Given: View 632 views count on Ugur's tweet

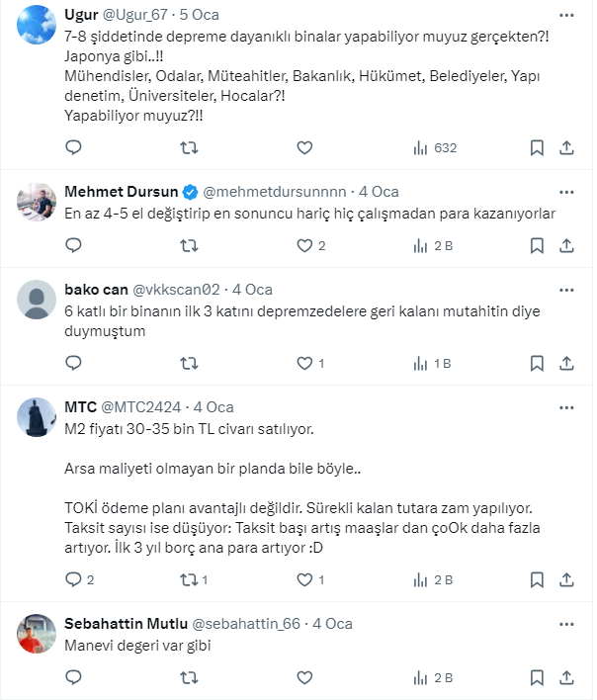Looking at the screenshot, I should pyautogui.click(x=434, y=148).
